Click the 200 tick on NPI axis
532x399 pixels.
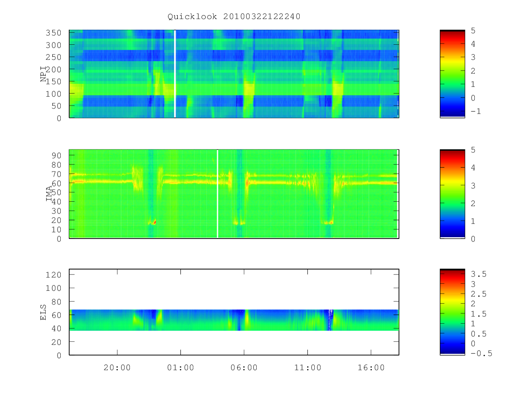[54, 70]
